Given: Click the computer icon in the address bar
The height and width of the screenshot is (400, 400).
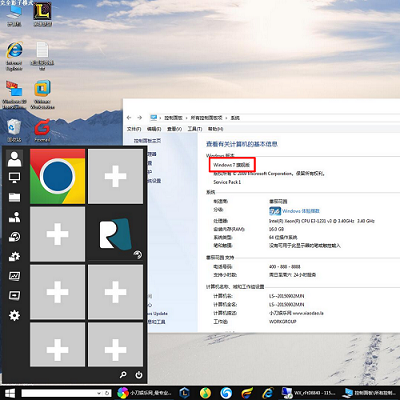Looking at the screenshot, I should coord(153,118).
